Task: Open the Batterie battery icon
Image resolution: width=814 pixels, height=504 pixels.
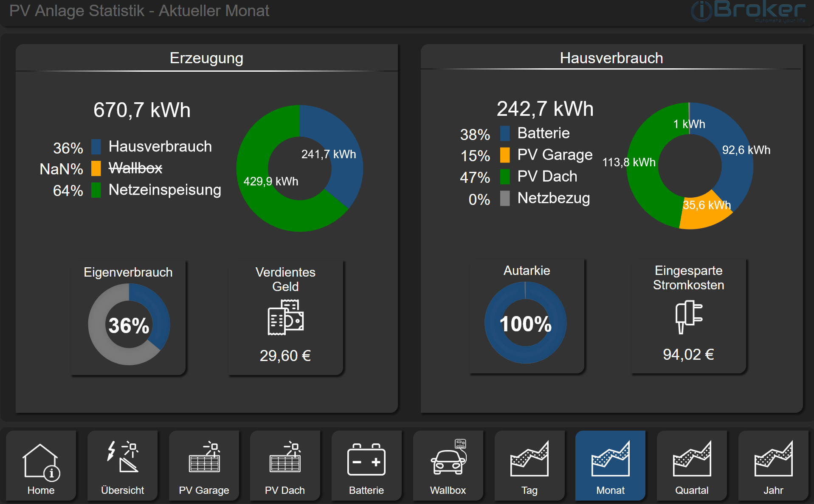Action: coord(366,460)
